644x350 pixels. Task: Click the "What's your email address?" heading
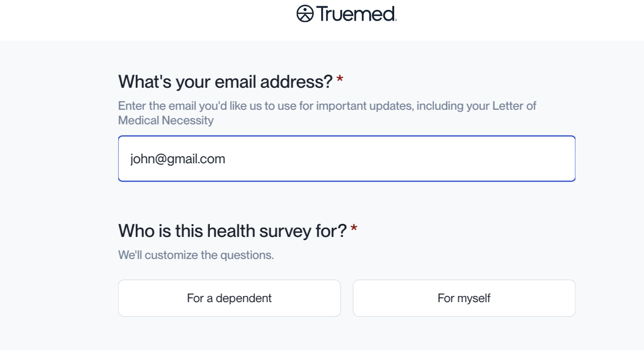click(225, 82)
